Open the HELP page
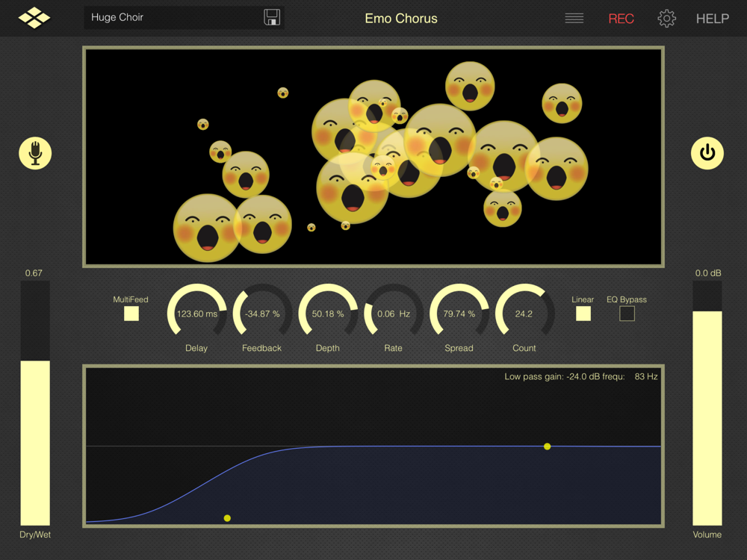747x560 pixels. 712,19
